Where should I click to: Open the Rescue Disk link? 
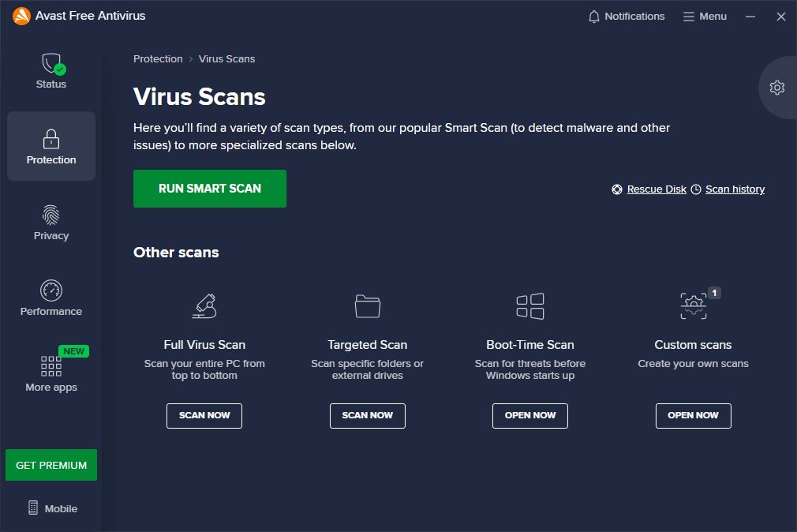[657, 189]
